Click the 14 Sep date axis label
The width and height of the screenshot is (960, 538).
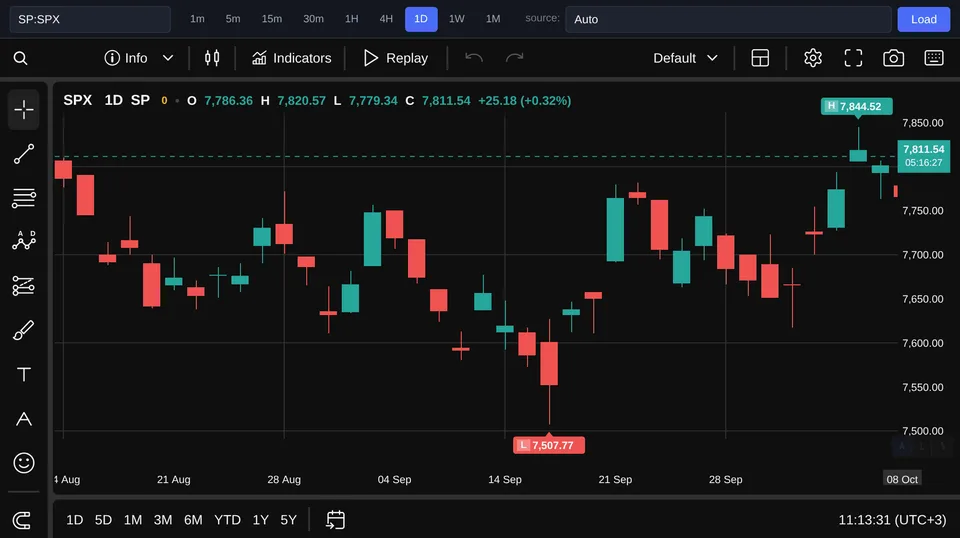504,479
